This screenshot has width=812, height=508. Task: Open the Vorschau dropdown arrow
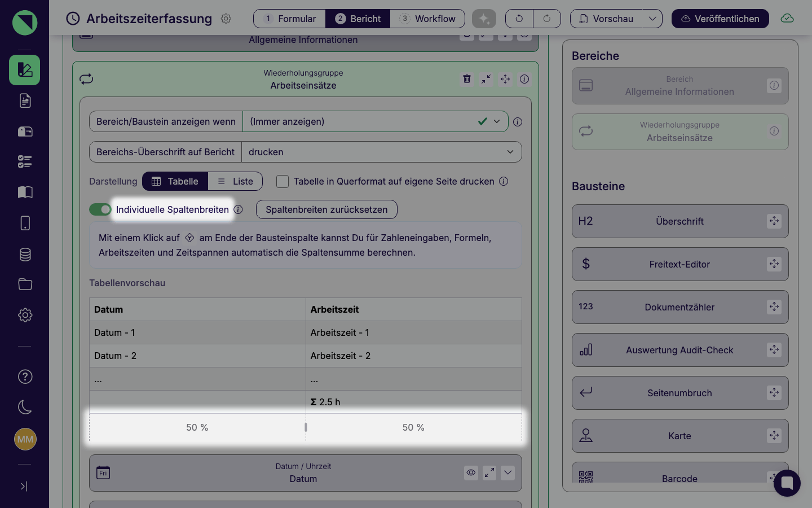tap(652, 19)
